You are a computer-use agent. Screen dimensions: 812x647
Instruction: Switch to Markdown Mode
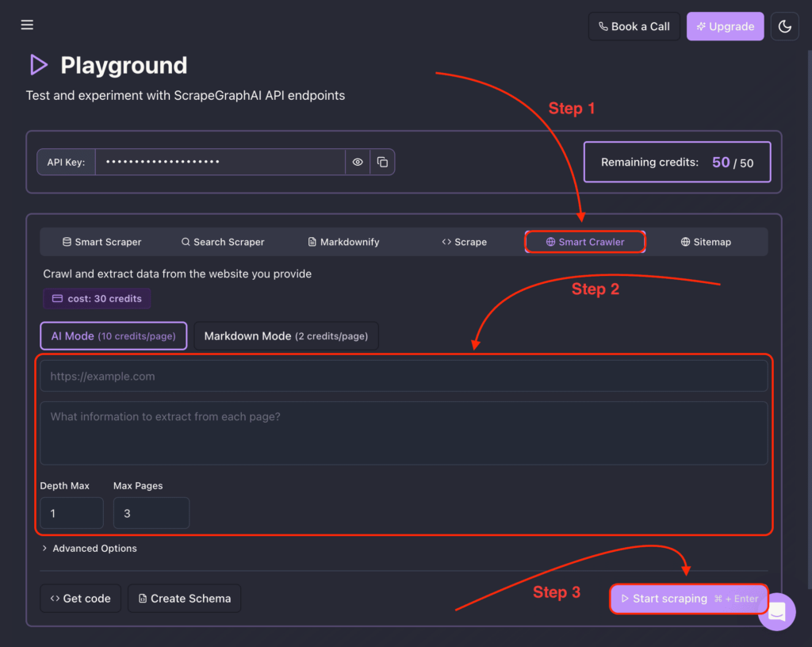click(285, 336)
